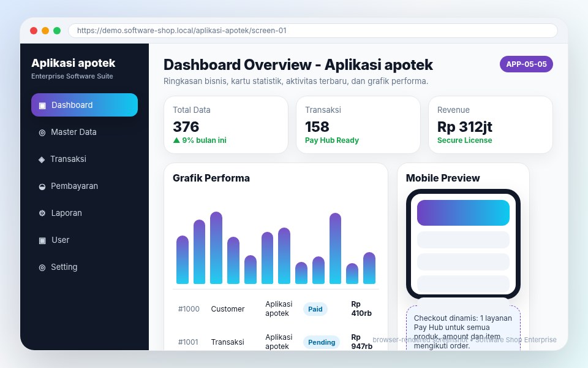588x368 pixels.
Task: Click the Master Data ring icon
Action: (x=42, y=132)
